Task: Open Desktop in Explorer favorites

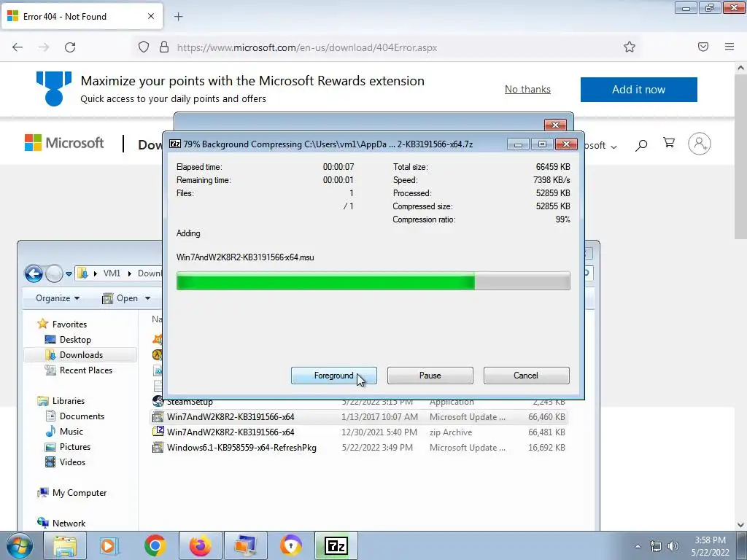Action: (75, 340)
